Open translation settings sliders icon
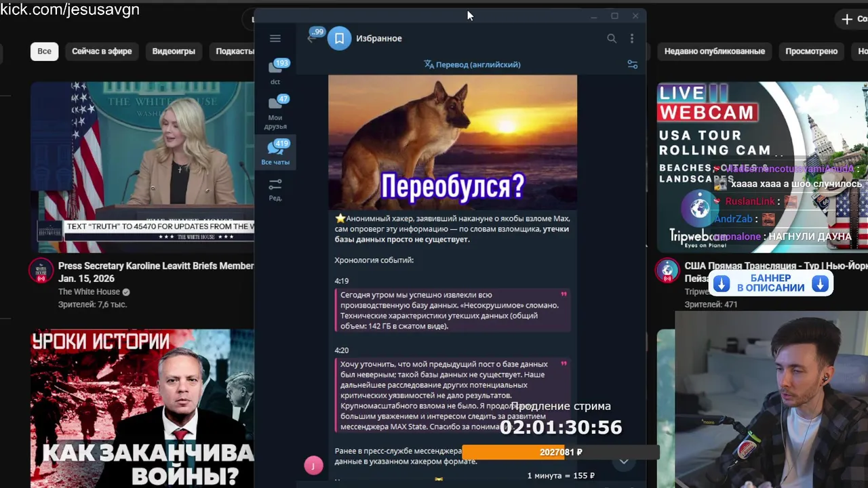Viewport: 868px width, 488px height. (x=633, y=64)
